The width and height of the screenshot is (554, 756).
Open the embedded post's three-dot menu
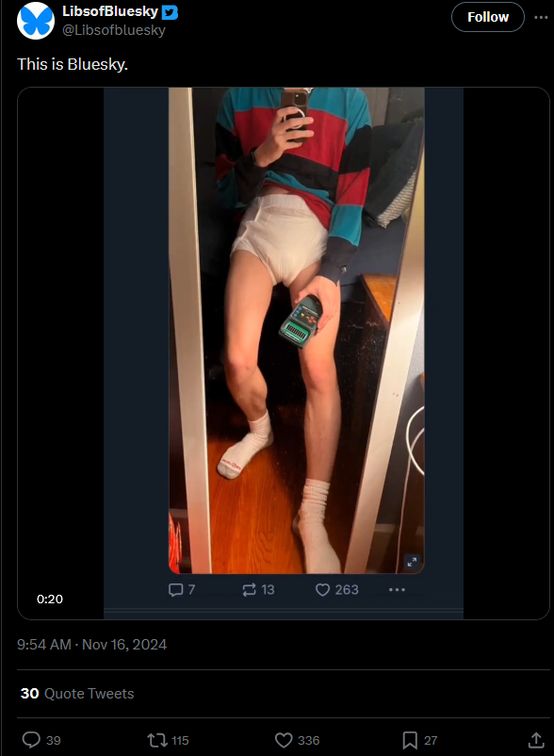tap(397, 590)
